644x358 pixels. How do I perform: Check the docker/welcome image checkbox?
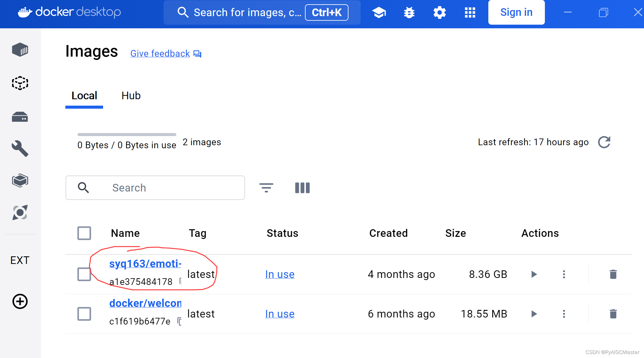click(84, 314)
